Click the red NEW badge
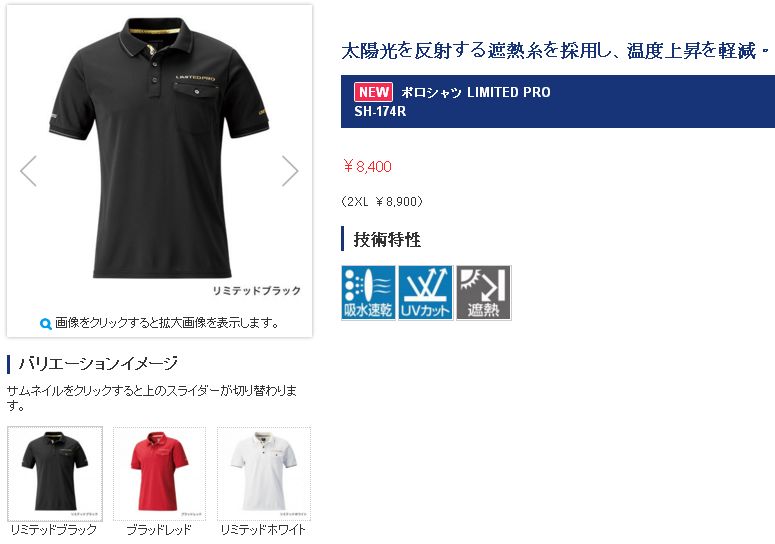This screenshot has width=775, height=544. [x=373, y=92]
